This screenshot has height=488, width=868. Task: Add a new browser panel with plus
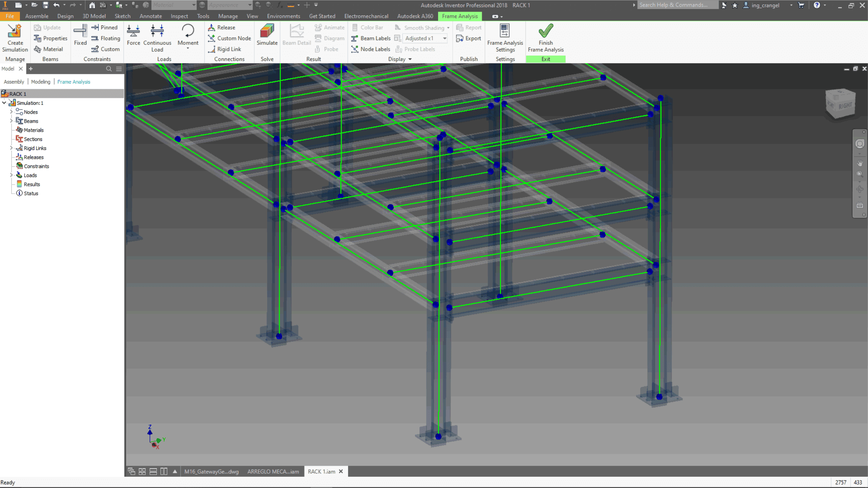click(x=31, y=69)
